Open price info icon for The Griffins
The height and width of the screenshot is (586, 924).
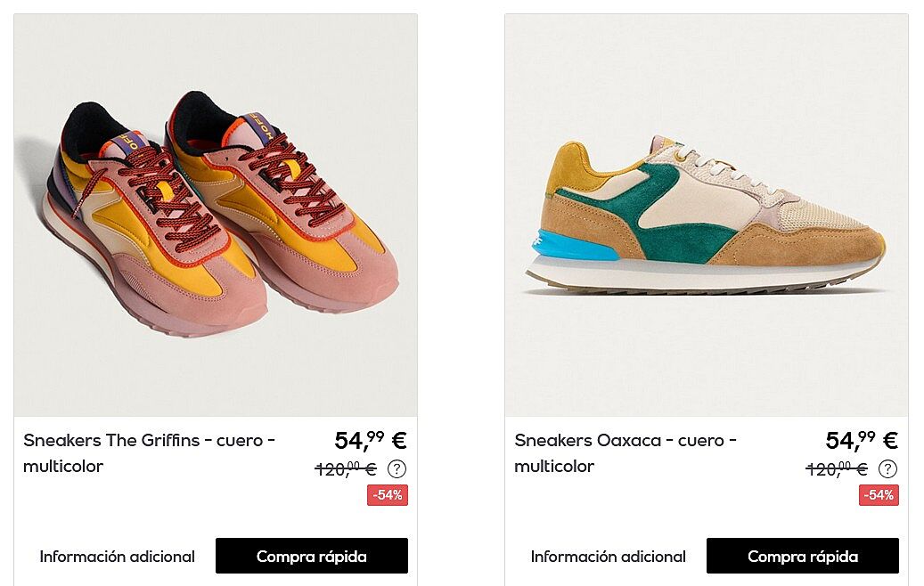(397, 468)
